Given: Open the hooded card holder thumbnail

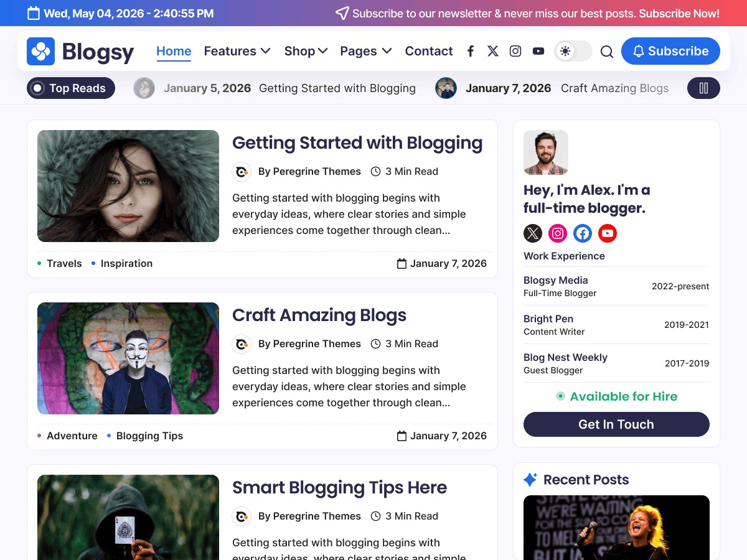Looking at the screenshot, I should pyautogui.click(x=128, y=517).
